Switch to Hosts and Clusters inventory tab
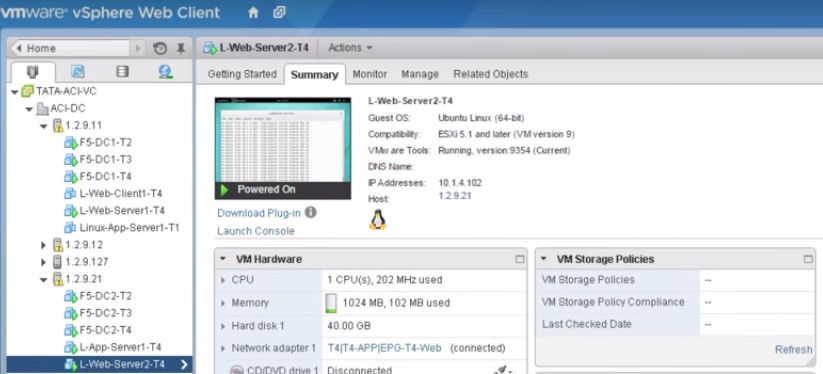823x374 pixels. tap(33, 72)
